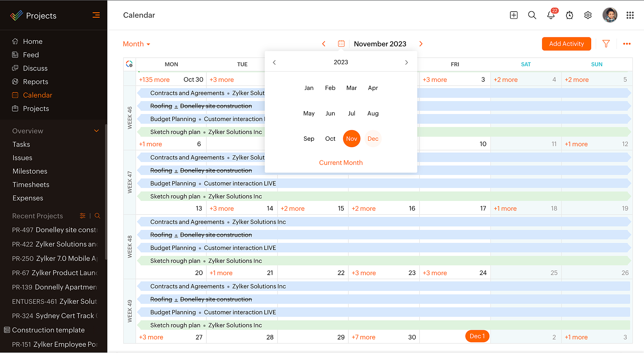Open the timer icon in the top bar
Viewport: 644px width, 353px height.
569,15
